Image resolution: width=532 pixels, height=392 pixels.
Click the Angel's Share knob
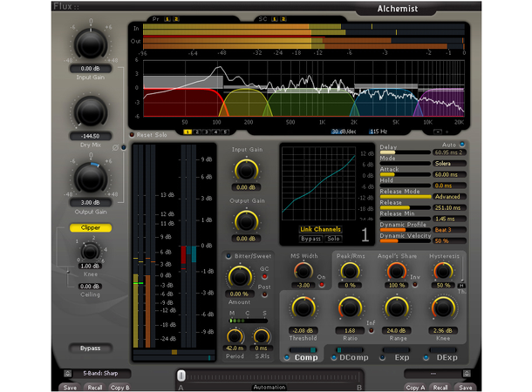396,271
